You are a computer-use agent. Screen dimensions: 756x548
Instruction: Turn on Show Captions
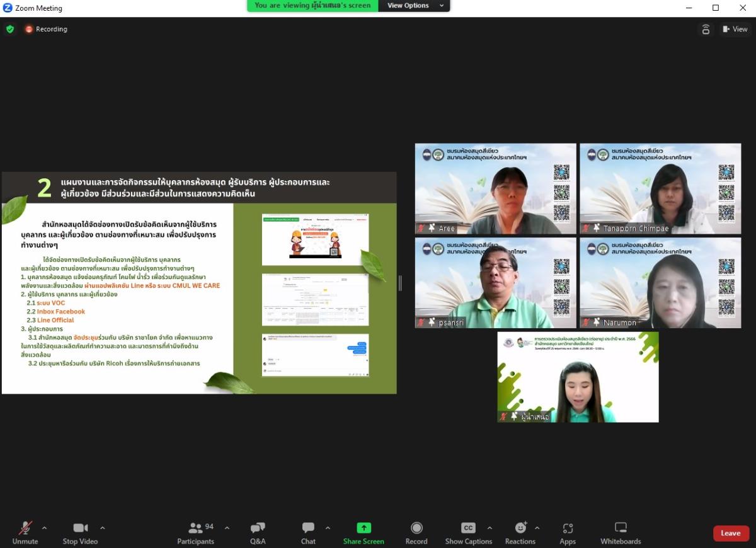[468, 533]
